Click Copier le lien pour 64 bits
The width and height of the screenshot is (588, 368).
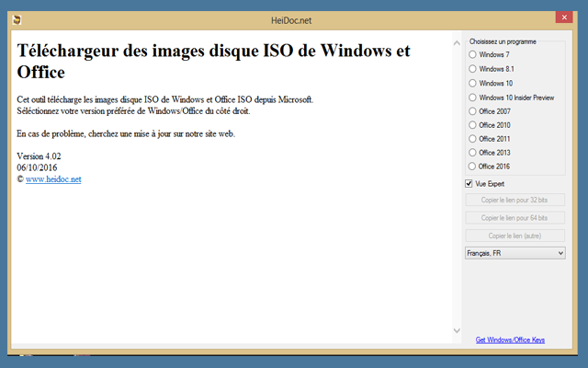(514, 218)
